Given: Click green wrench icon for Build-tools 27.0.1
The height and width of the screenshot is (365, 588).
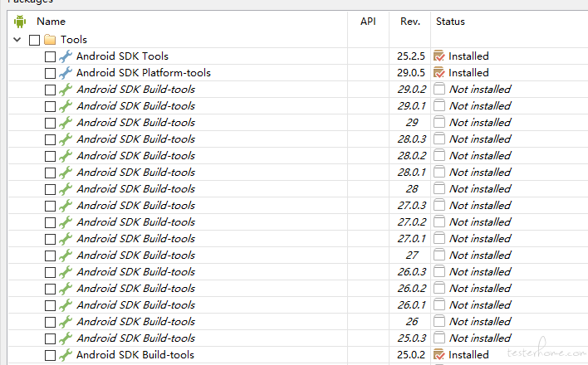Looking at the screenshot, I should point(66,239).
